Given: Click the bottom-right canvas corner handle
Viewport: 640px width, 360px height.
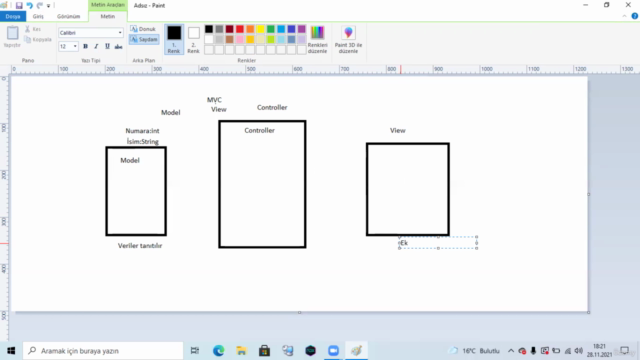Looking at the screenshot, I should coord(589,312).
